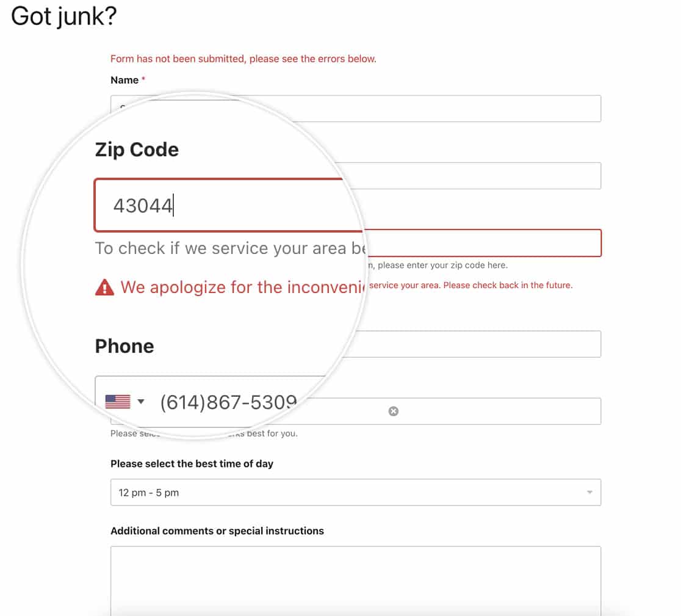Viewport: 681px width, 616px height.
Task: Click the US flag country selector icon
Action: click(x=117, y=401)
